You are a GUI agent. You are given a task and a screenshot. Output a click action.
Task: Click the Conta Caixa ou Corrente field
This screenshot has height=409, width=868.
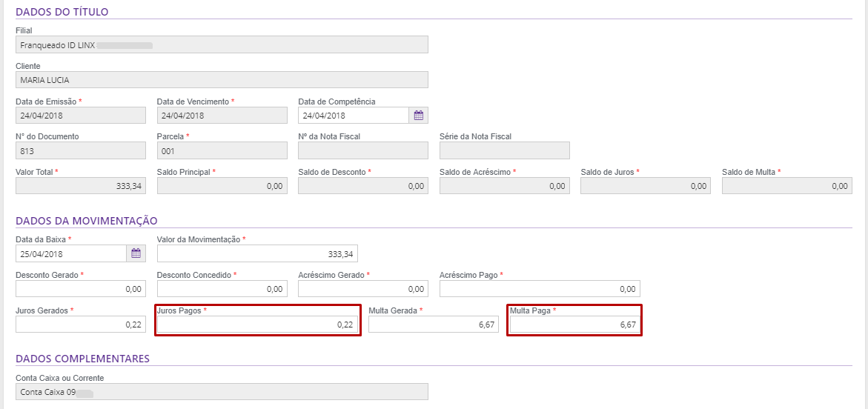click(222, 392)
